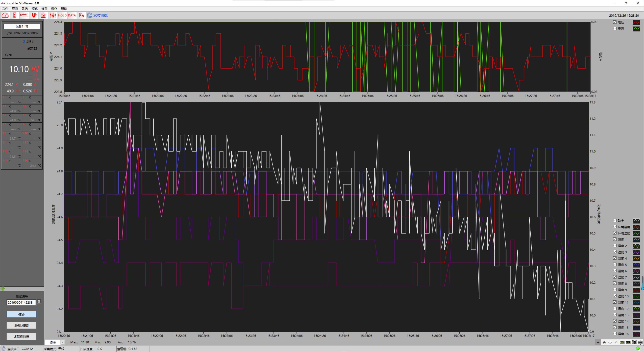
Task: Toggle the 温度 5 curve checkbox
Action: 615,264
